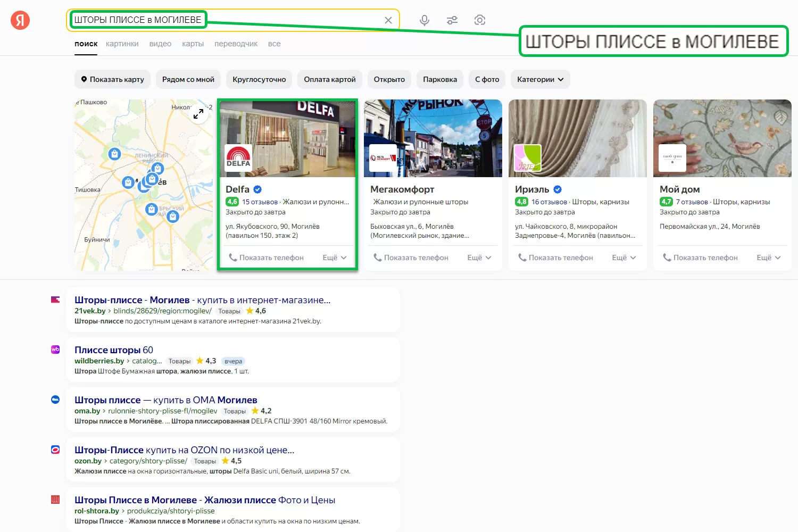Show phone number for Мегакомфорт
Screen dimensions: 798x532
pyautogui.click(x=411, y=257)
